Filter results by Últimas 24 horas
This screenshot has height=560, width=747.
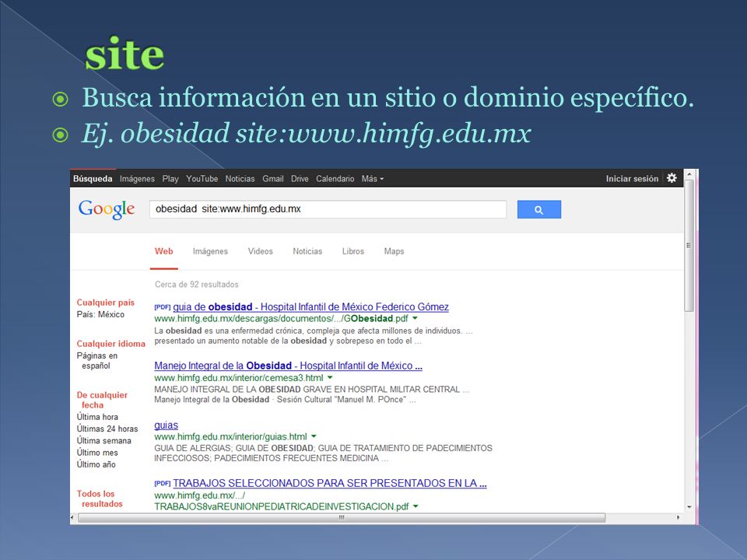point(107,429)
